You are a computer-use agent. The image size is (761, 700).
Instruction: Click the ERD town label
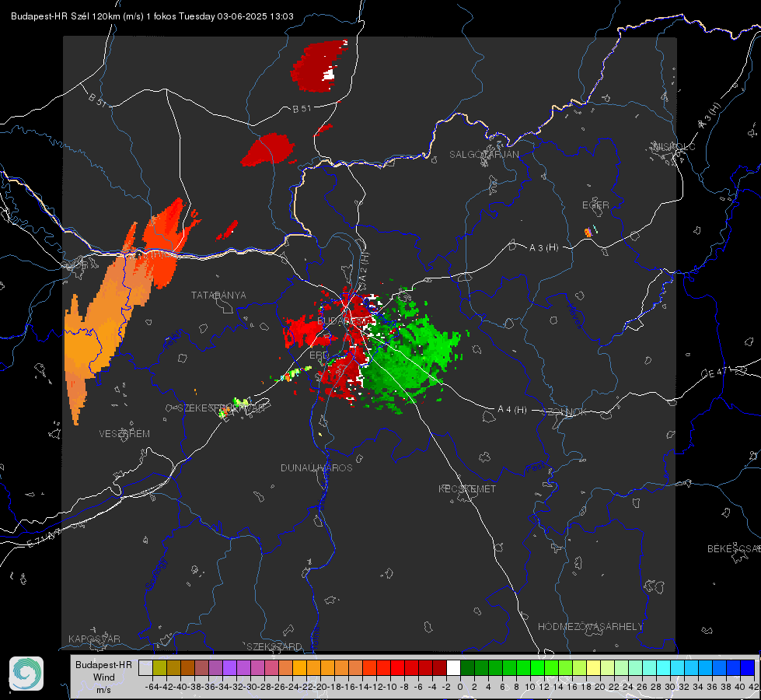point(319,355)
